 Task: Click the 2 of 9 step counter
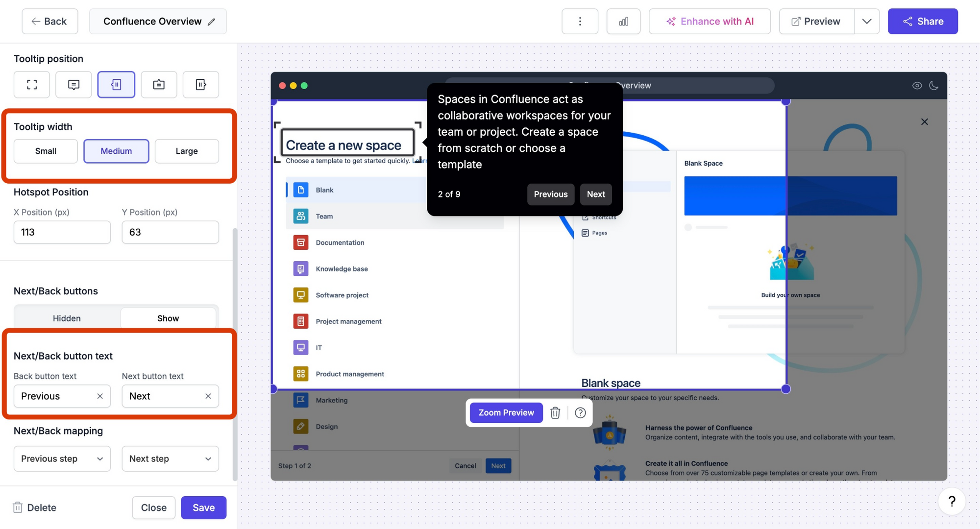pos(449,194)
